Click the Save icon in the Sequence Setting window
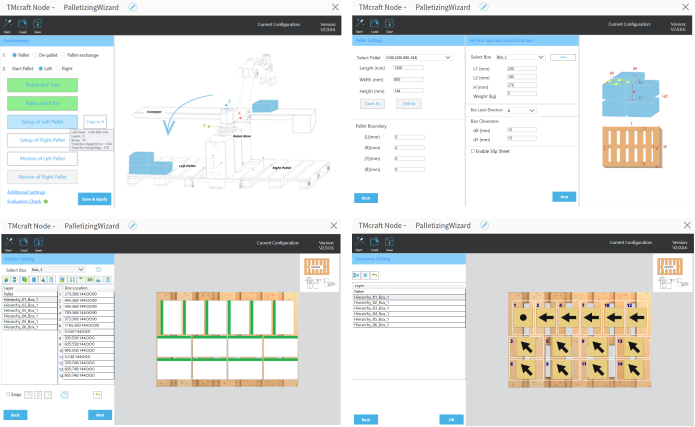This screenshot has width=695, height=427. tap(388, 242)
